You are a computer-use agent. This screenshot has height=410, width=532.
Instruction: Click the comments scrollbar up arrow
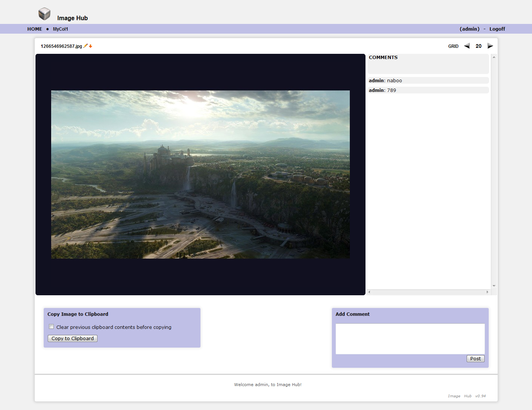tap(494, 57)
